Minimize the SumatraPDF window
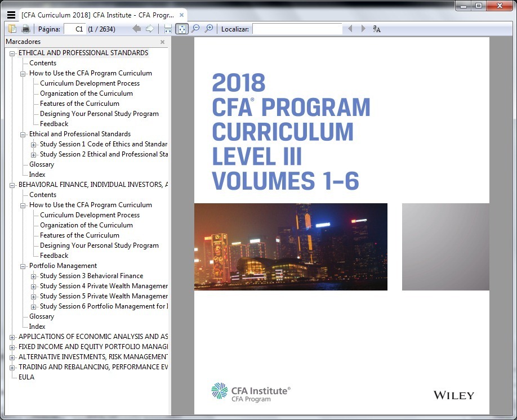Viewport: 517px width, 420px height. [464, 6]
